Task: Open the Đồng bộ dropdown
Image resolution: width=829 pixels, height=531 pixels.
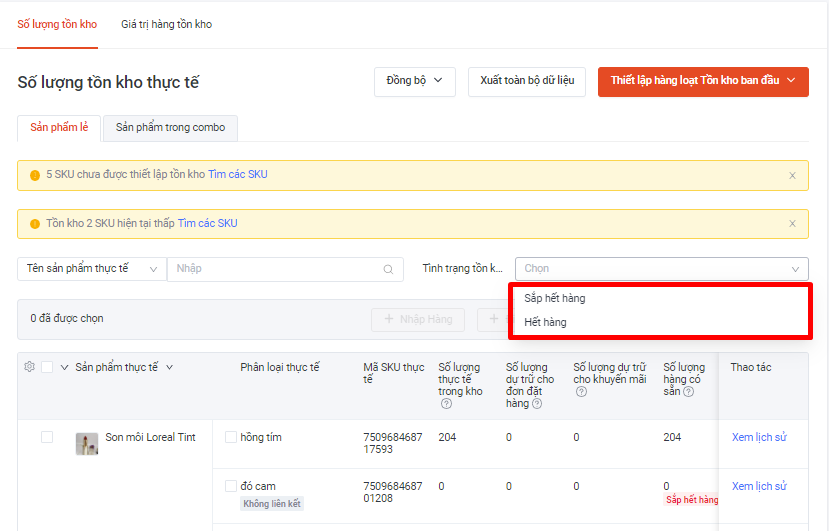Action: (414, 81)
